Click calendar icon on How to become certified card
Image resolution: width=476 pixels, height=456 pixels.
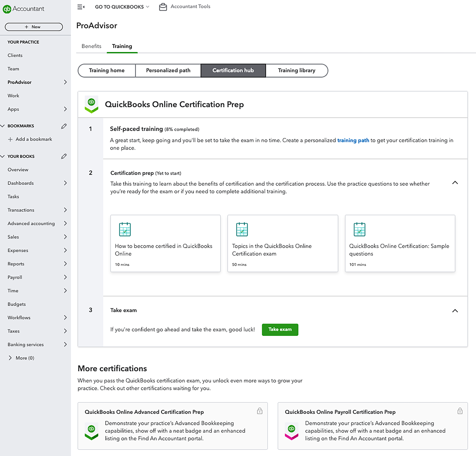point(125,229)
